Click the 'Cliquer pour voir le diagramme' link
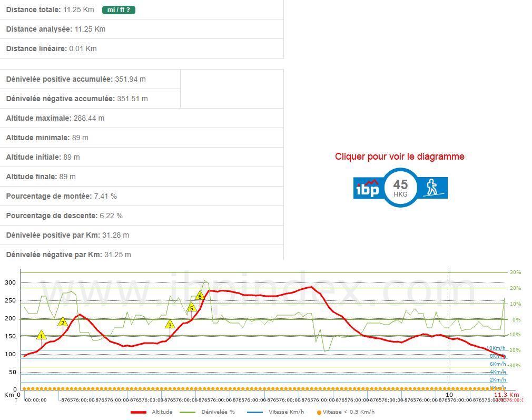532x420 pixels. [x=399, y=157]
